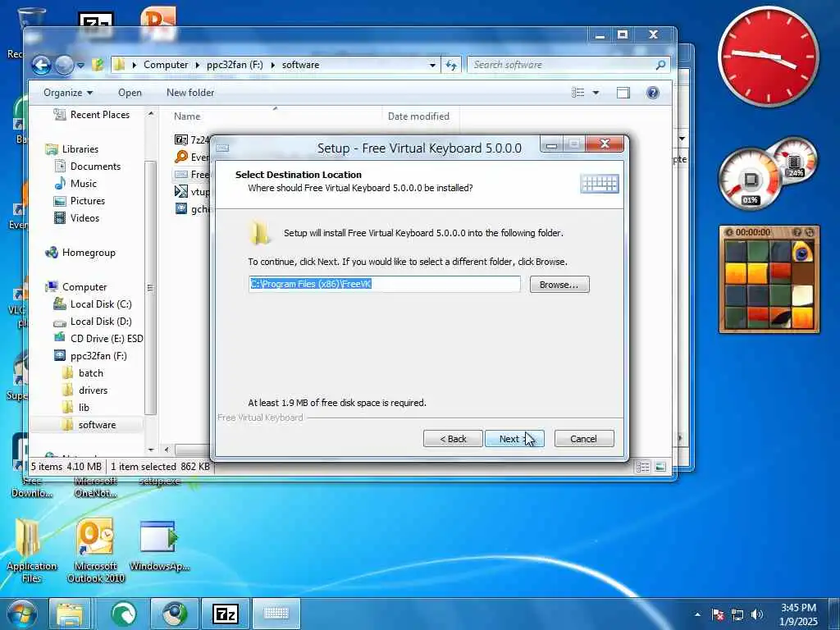The width and height of the screenshot is (840, 630).
Task: Select the gch file icon in list
Action: (x=181, y=208)
